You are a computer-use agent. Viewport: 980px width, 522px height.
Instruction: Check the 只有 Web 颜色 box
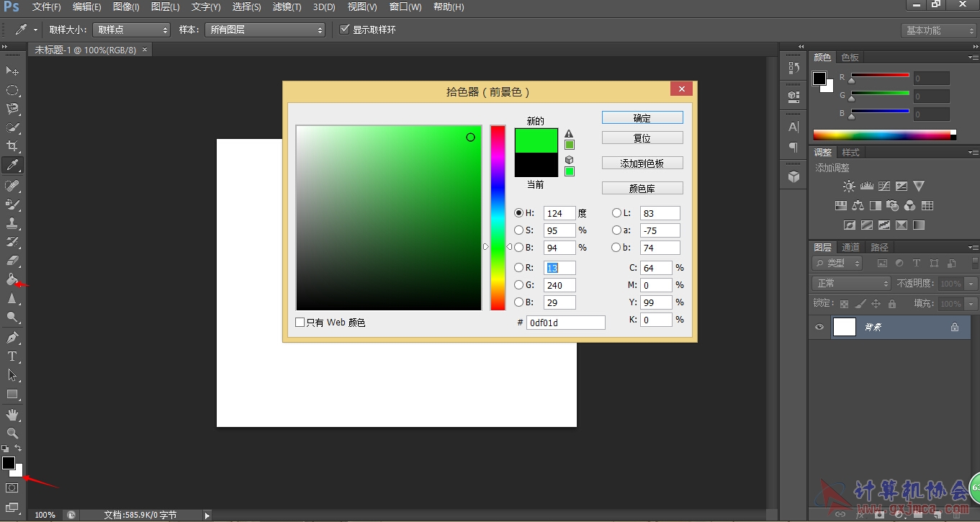300,323
